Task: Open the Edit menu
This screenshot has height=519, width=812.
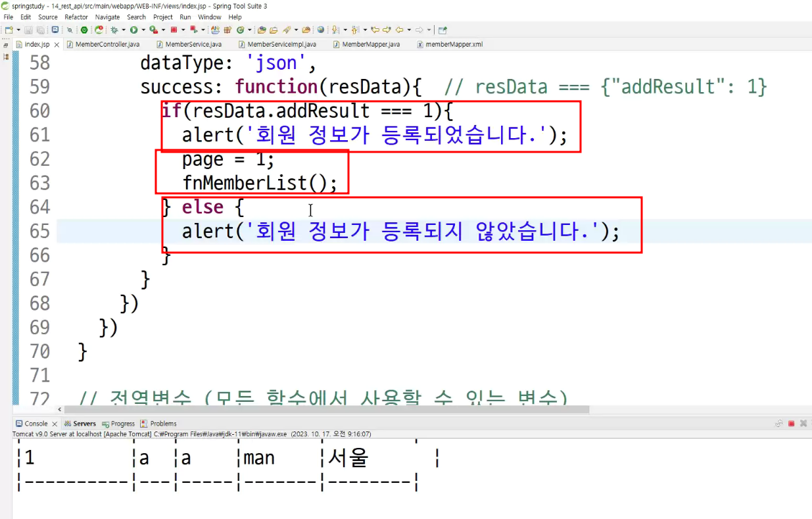Action: click(x=26, y=17)
